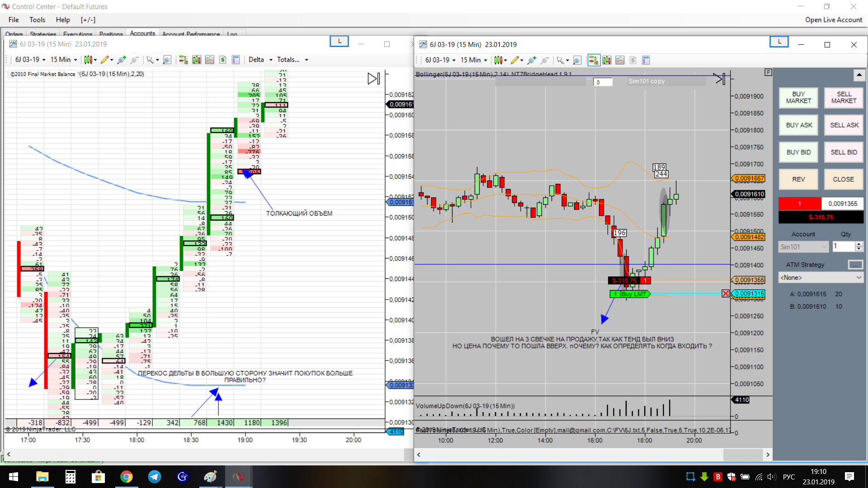Image resolution: width=868 pixels, height=488 pixels.
Task: Click the zoom frame icon, left chart
Action: tap(167, 60)
